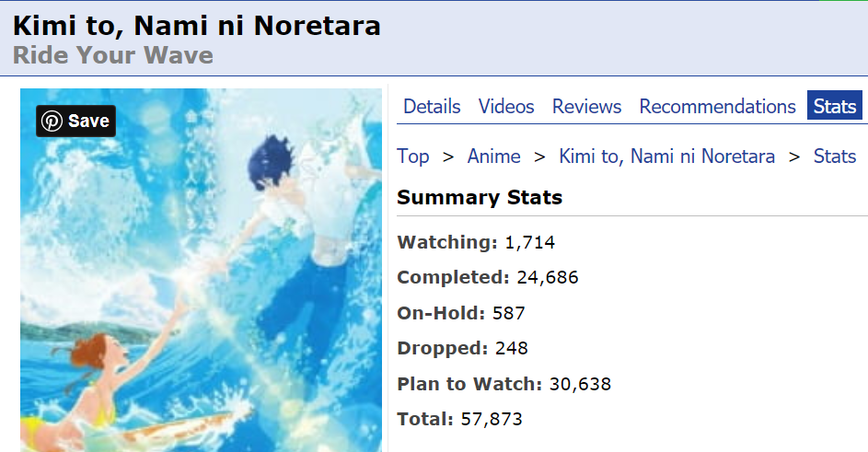
Task: Switch to the Details tab
Action: [x=432, y=107]
